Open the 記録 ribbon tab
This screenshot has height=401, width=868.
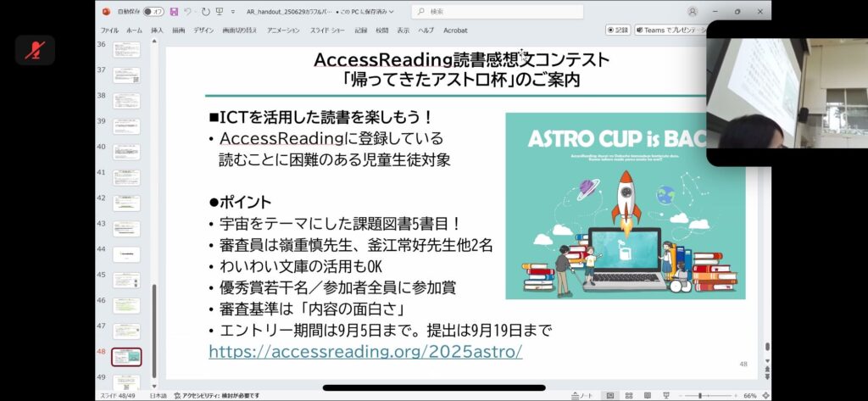point(361,31)
